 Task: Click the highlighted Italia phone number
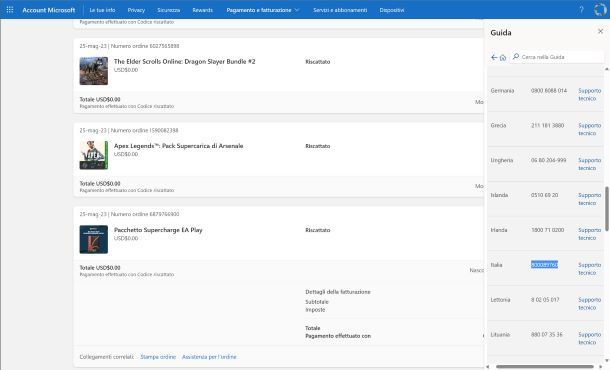(x=544, y=265)
